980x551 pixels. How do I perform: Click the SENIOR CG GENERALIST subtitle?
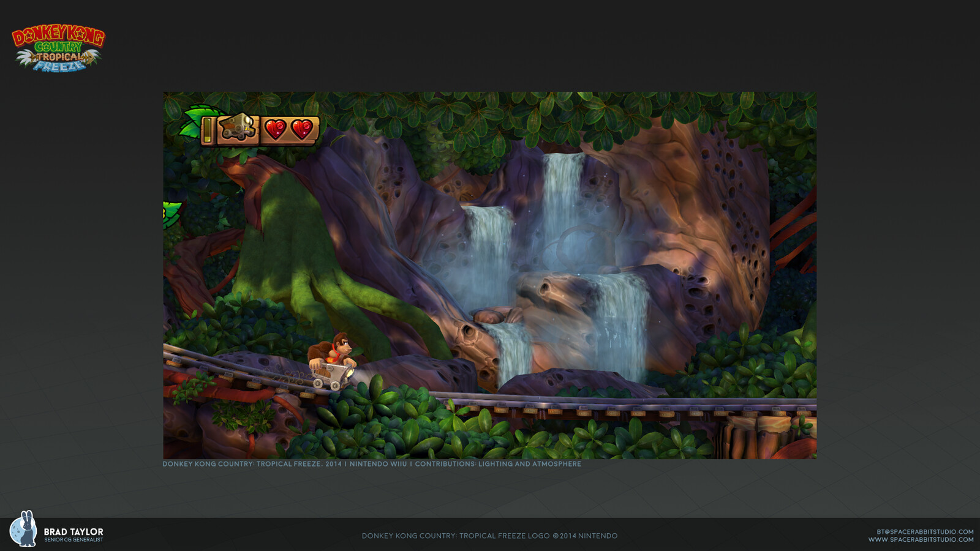(x=73, y=540)
